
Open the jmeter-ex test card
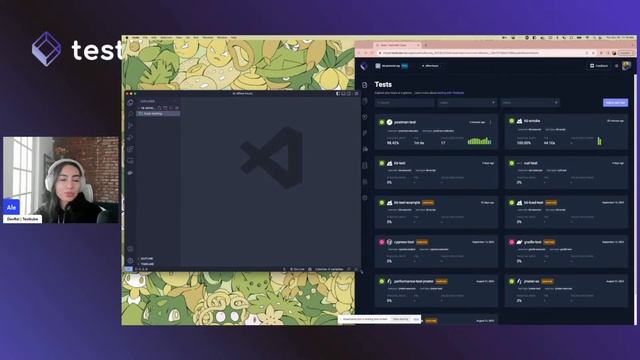coord(567,291)
